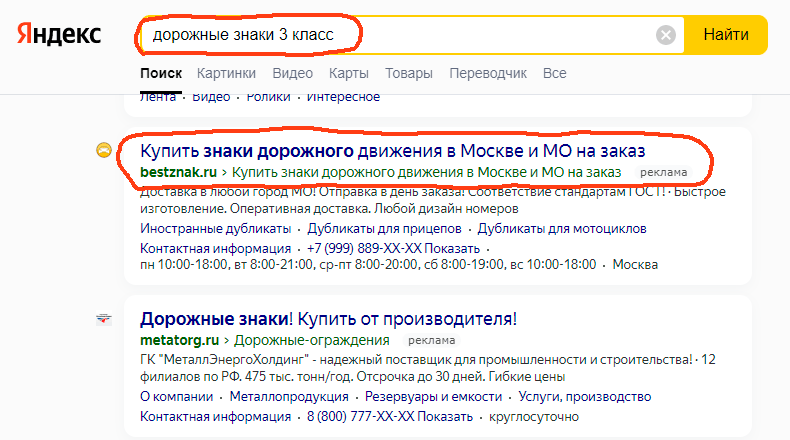Open the metatorg.ru domain link
Viewport: 790px width, 440px height.
tap(179, 340)
